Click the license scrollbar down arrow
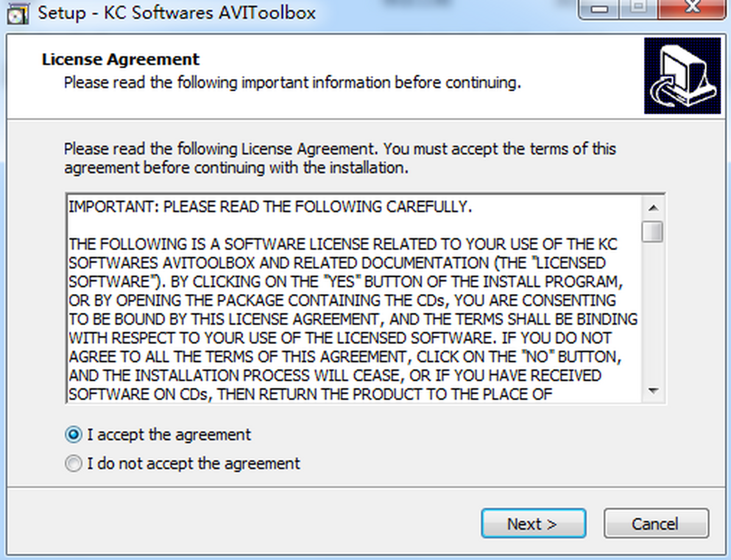 click(x=654, y=390)
